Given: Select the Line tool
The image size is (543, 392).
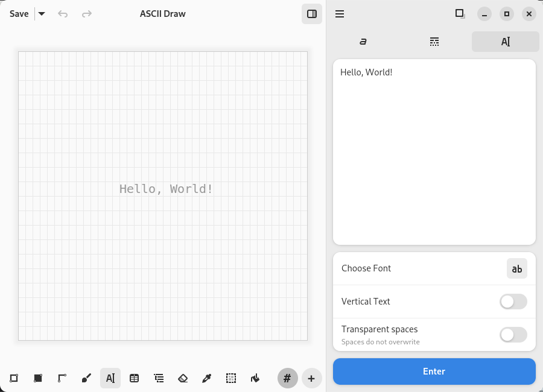Looking at the screenshot, I should click(62, 378).
